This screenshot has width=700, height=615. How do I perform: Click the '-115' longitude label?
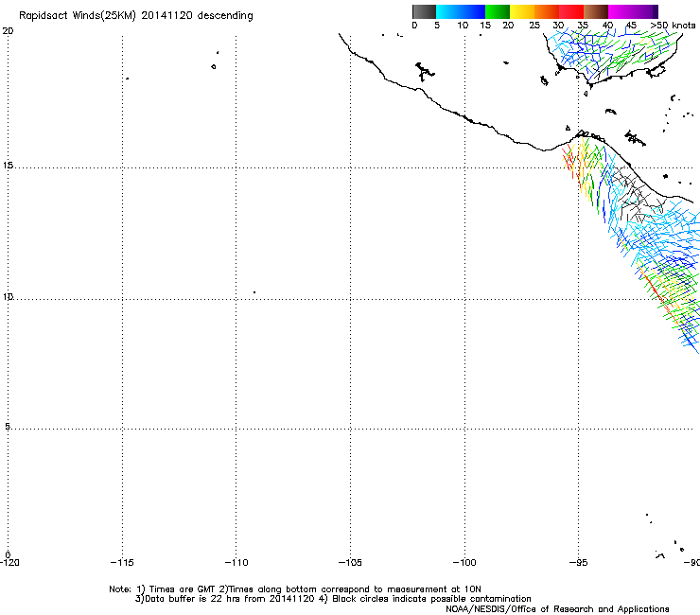tap(122, 562)
